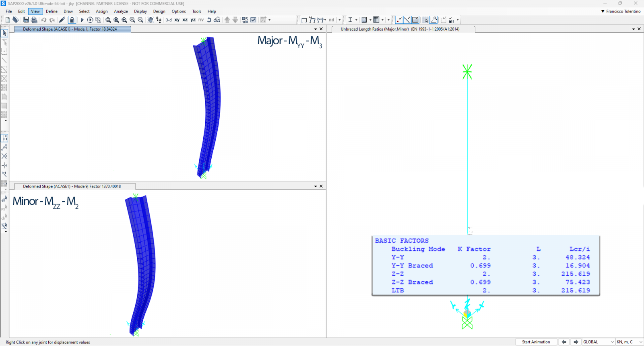Click the Lock model padlock icon
The image size is (644, 346).
(x=72, y=20)
